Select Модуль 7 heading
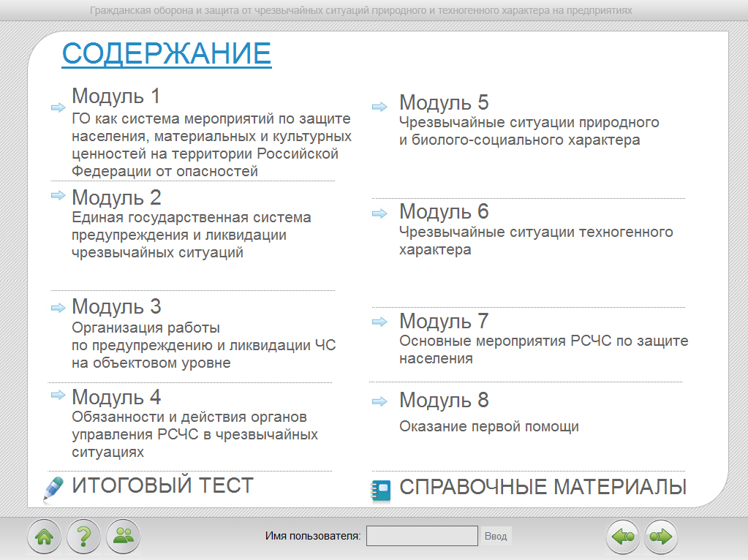This screenshot has width=748, height=560. pos(443,321)
